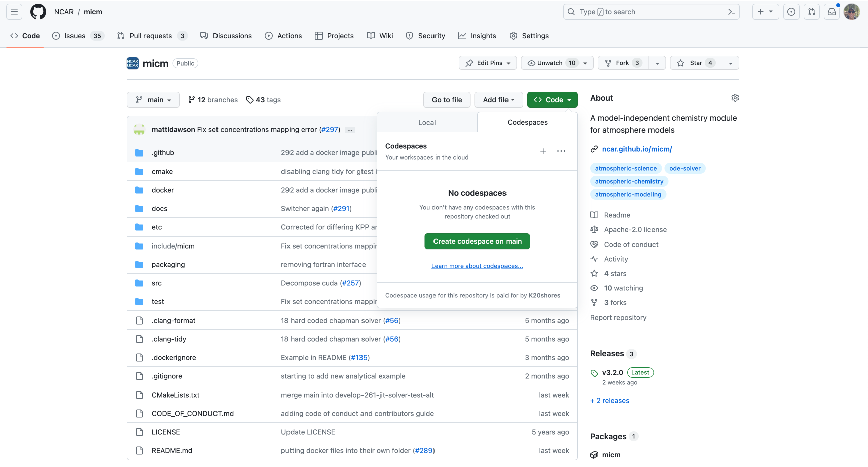Click Create codespace on main button
Image resolution: width=868 pixels, height=467 pixels.
477,241
